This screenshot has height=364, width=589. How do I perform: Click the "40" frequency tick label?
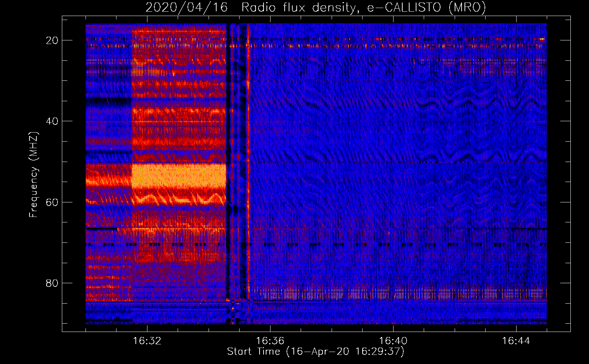[x=52, y=121]
